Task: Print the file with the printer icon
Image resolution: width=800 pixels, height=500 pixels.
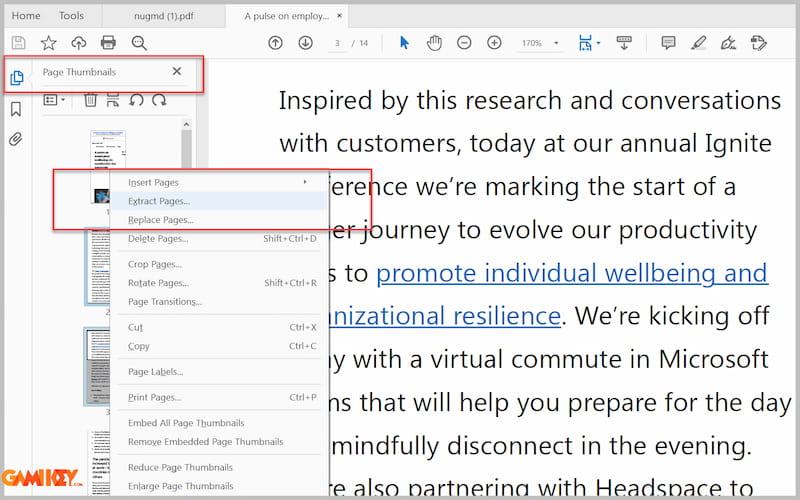Action: pyautogui.click(x=108, y=43)
